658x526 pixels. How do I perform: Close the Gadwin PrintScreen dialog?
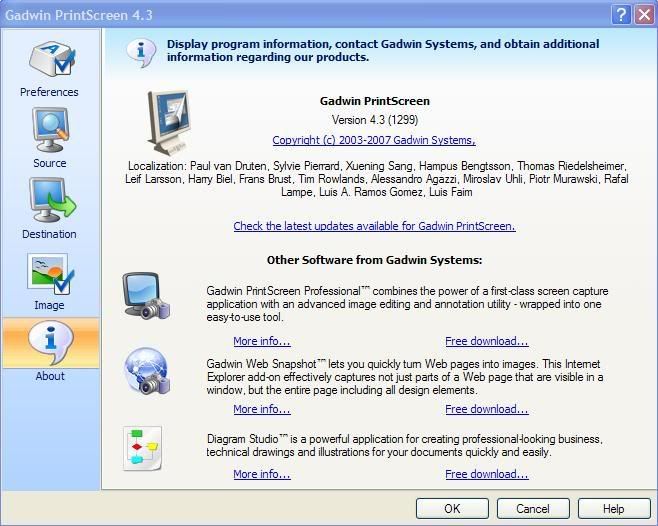(644, 15)
